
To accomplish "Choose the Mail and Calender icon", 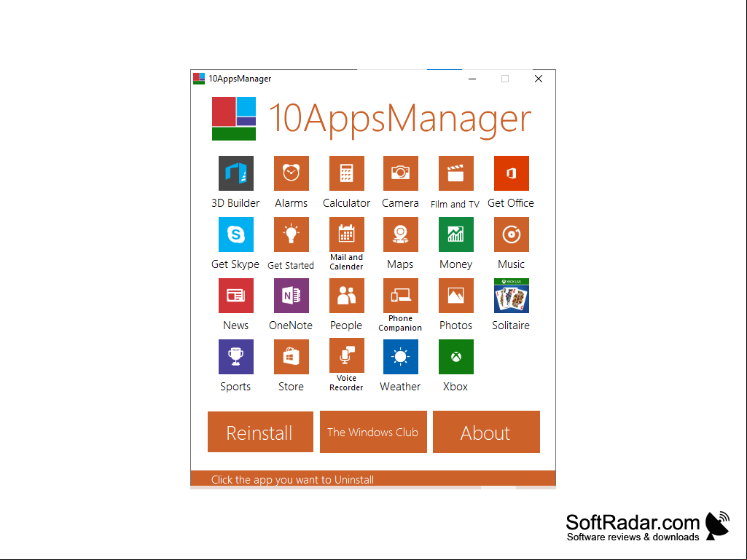I will tap(346, 234).
